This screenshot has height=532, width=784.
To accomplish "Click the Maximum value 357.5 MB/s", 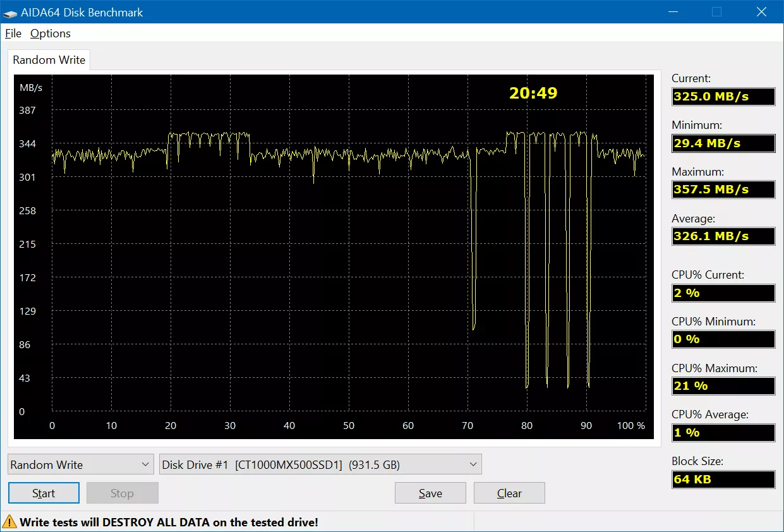I will click(723, 190).
